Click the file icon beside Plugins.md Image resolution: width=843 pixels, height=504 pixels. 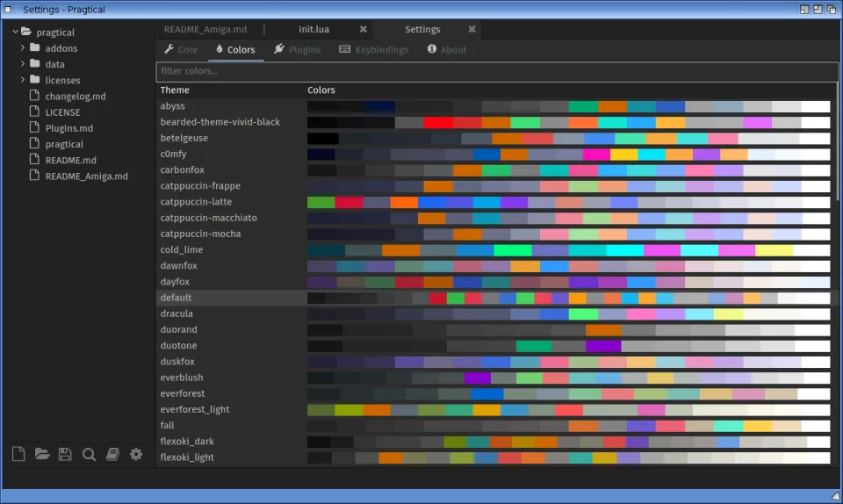click(34, 128)
